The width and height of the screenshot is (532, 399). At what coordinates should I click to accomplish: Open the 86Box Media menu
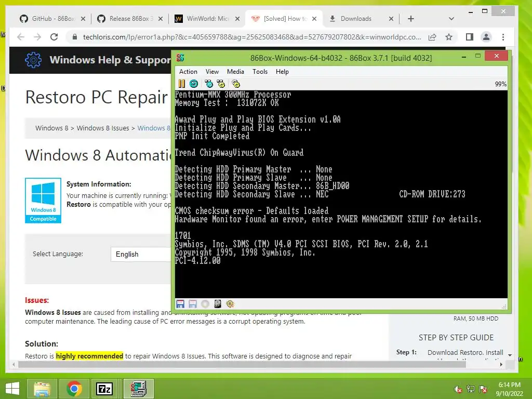(x=235, y=72)
